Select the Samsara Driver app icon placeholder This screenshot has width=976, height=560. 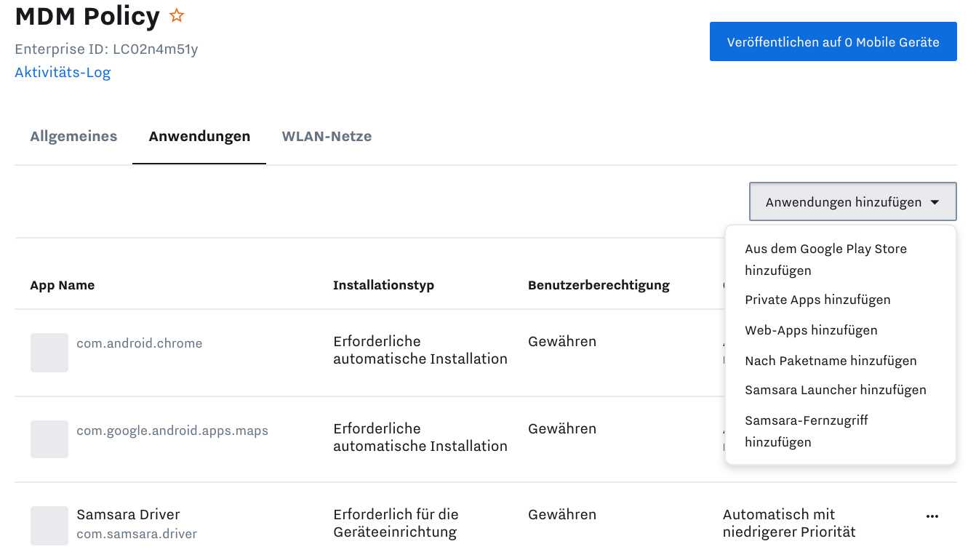pyautogui.click(x=49, y=526)
